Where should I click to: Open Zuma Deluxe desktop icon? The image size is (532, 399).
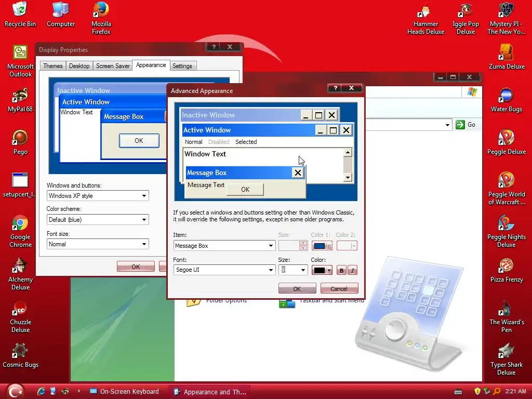pos(507,57)
